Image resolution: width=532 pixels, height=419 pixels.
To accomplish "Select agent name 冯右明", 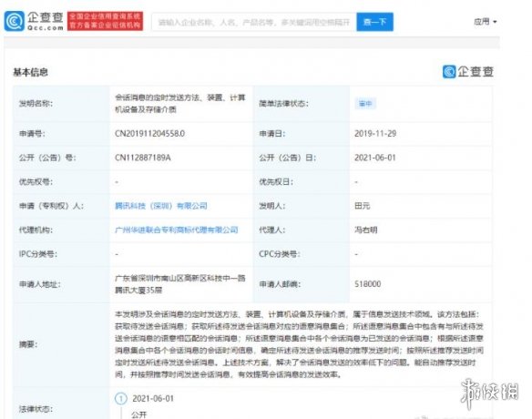I will coord(366,230).
